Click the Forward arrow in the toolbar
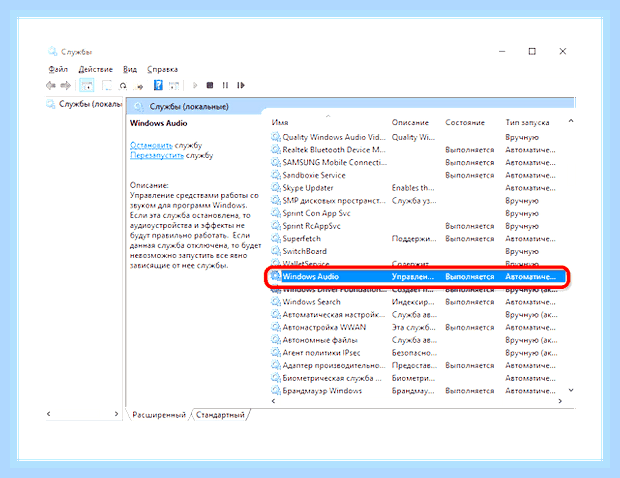 point(66,85)
